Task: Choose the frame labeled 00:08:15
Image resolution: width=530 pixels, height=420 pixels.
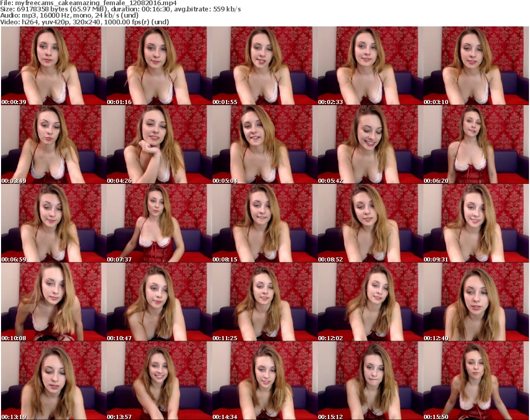Action: click(x=264, y=224)
